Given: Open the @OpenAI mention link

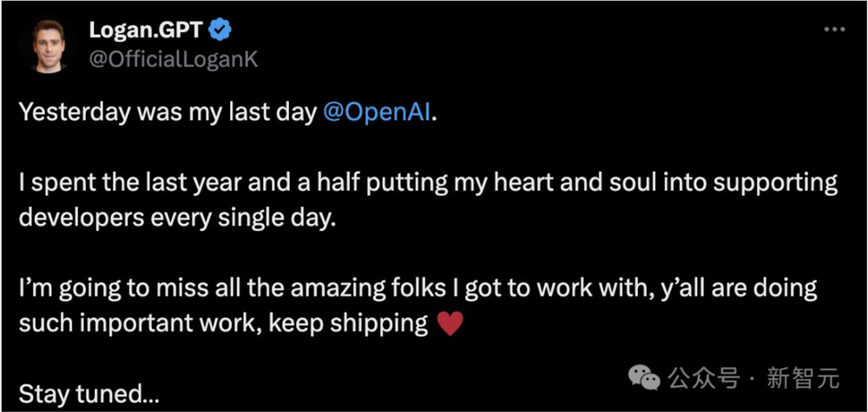Looking at the screenshot, I should 376,114.
